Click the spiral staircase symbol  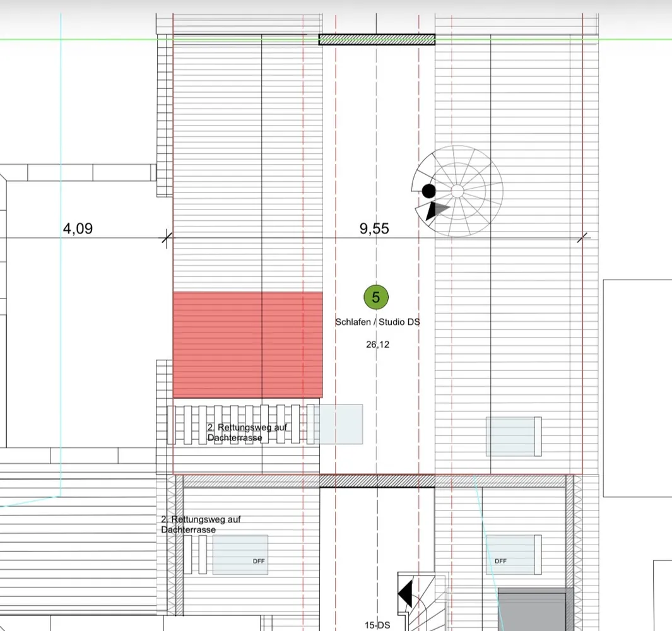tap(457, 191)
